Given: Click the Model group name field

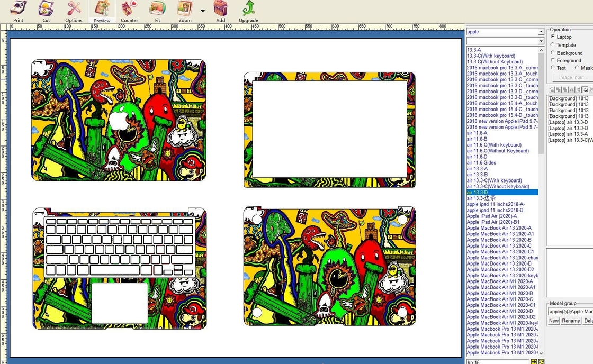Looking at the screenshot, I should (x=570, y=312).
